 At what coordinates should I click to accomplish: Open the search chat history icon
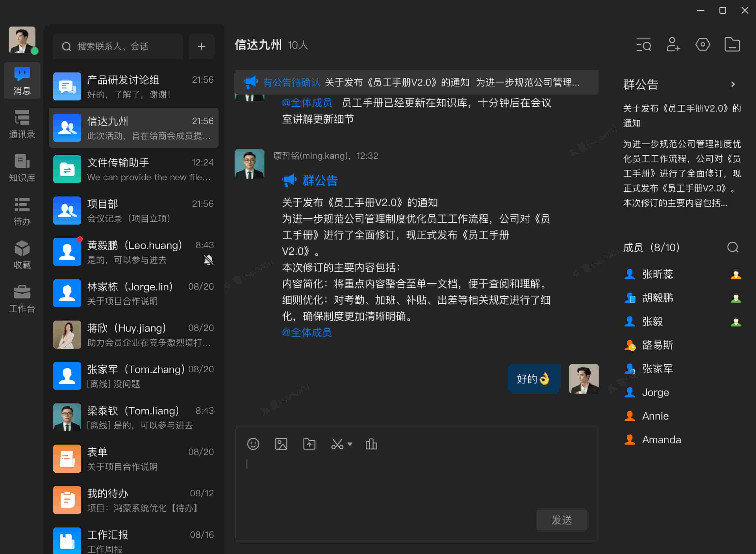(x=643, y=45)
